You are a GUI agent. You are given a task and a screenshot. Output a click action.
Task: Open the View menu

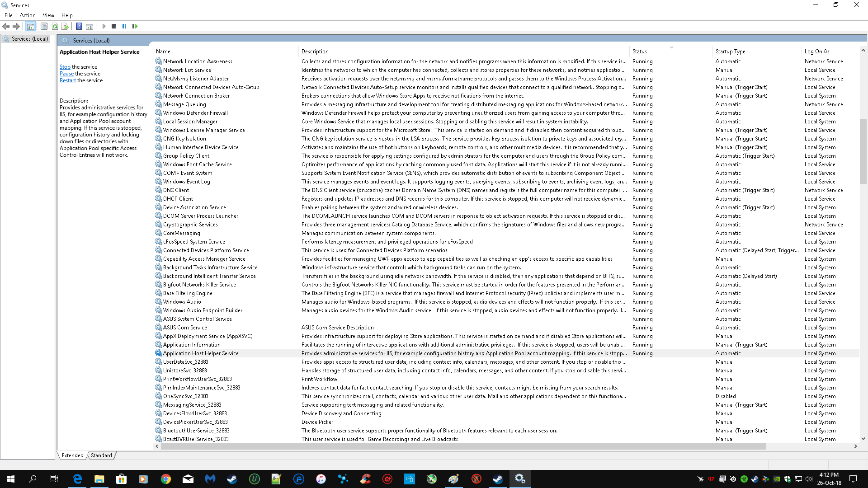pyautogui.click(x=48, y=15)
